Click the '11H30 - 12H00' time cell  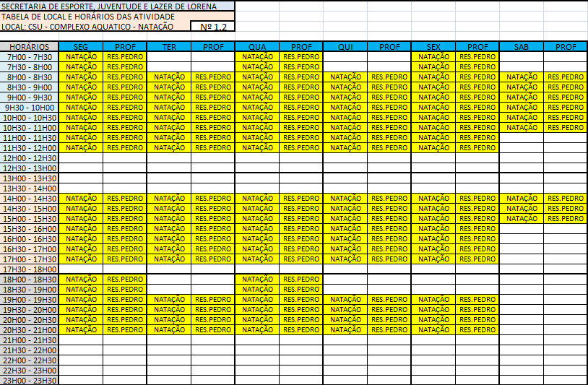pos(29,148)
